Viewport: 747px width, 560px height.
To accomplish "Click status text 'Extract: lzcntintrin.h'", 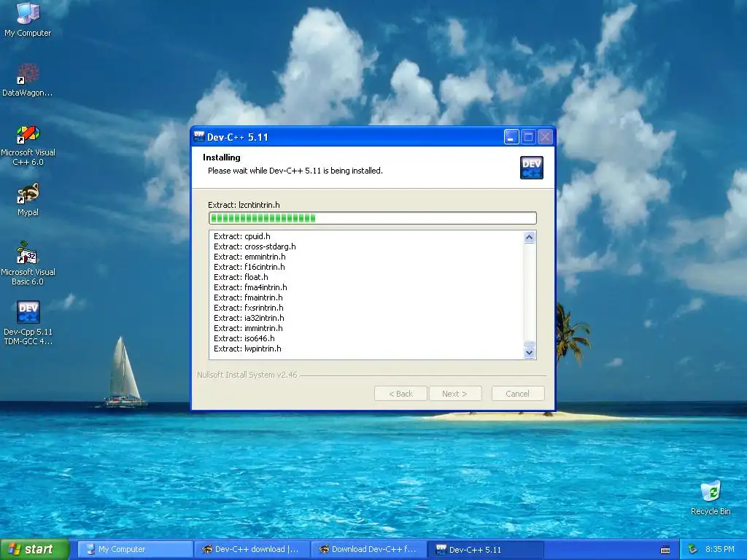I will 244,205.
